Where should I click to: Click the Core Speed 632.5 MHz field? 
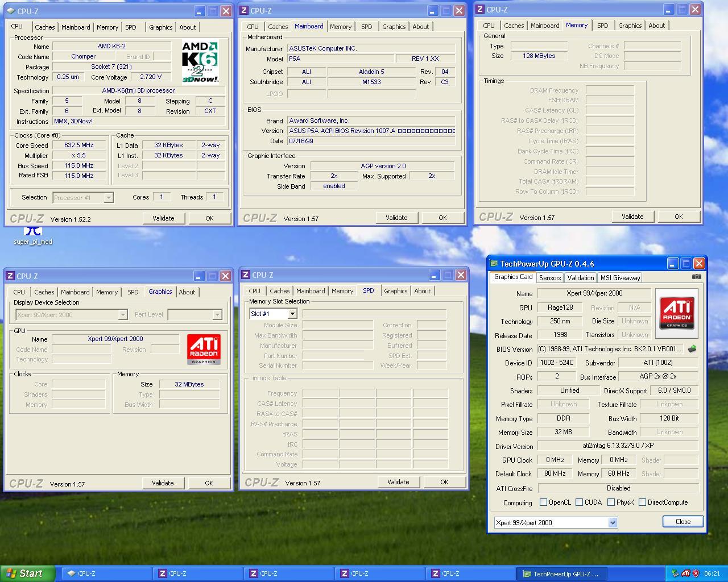click(79, 145)
